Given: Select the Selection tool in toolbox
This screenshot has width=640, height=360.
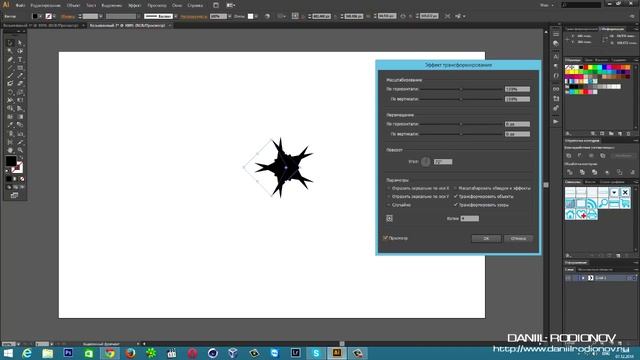Looking at the screenshot, I should pyautogui.click(x=10, y=43).
